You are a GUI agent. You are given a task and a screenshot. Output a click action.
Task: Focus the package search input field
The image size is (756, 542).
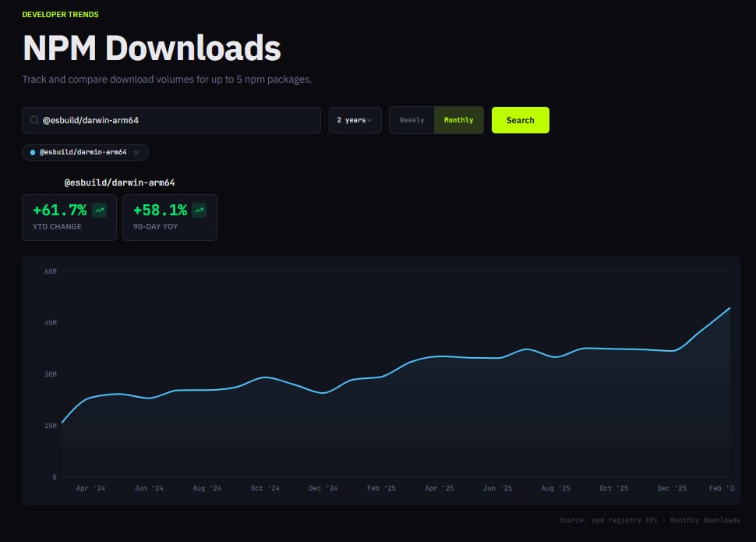tap(171, 120)
